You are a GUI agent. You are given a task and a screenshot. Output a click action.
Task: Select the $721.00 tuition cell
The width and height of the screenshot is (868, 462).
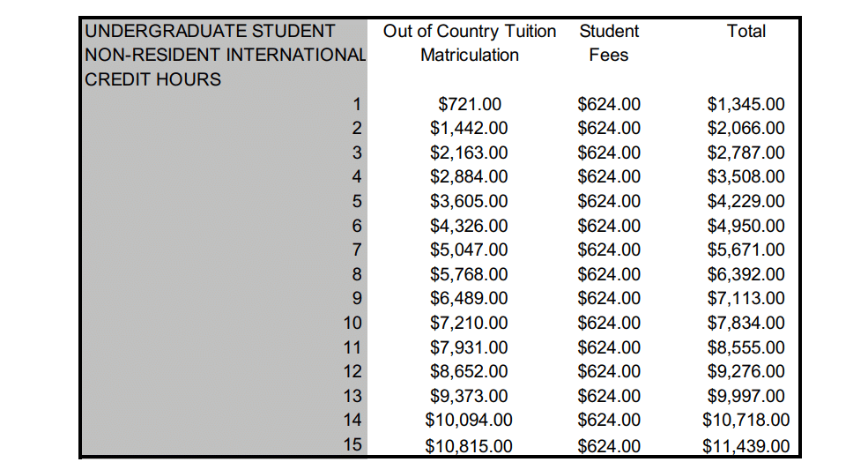coord(470,104)
